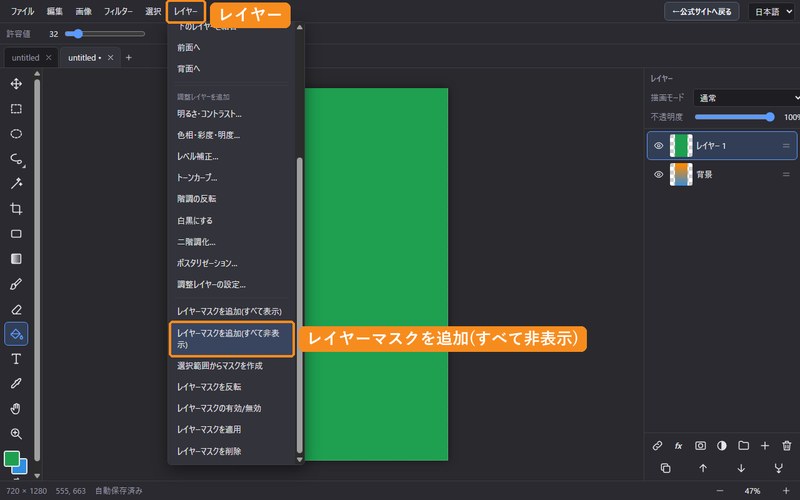The image size is (800, 500).
Task: Click the merge layers icon
Action: pyautogui.click(x=779, y=468)
